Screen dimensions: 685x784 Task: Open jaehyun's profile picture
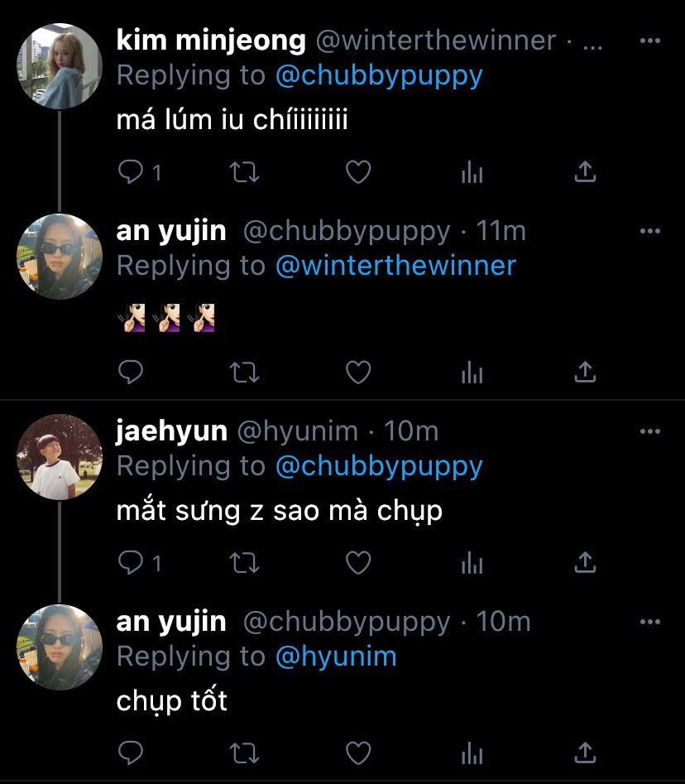pos(60,456)
